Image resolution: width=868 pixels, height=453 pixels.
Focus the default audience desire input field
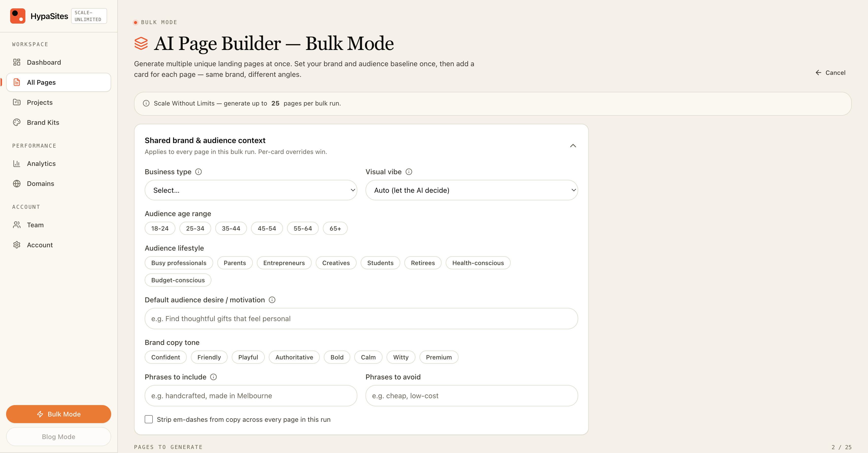[361, 318]
